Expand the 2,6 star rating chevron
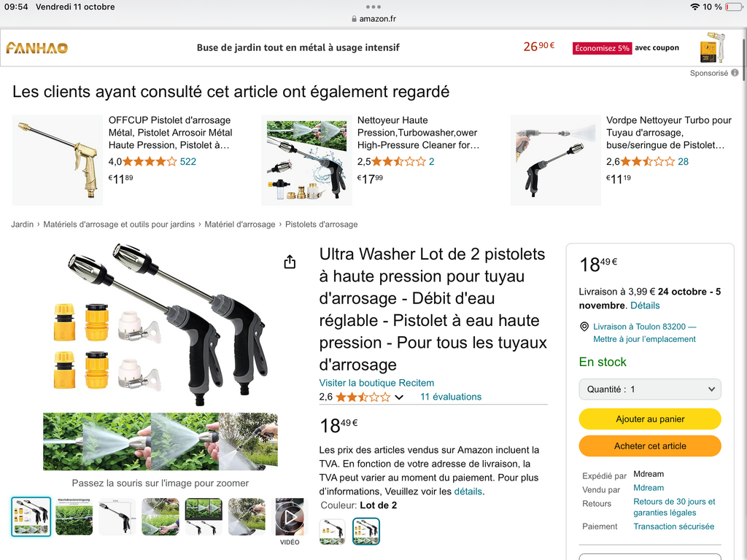The height and width of the screenshot is (560, 747). coord(399,397)
